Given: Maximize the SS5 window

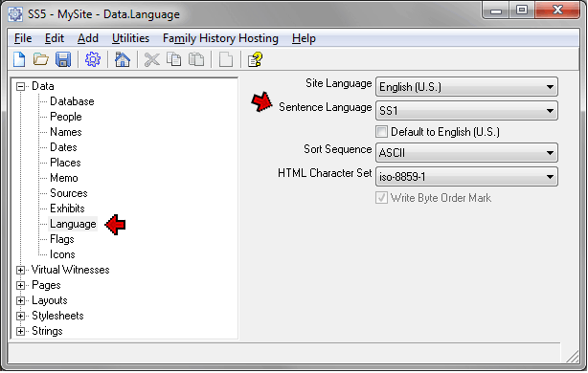Looking at the screenshot, I should coord(522,11).
